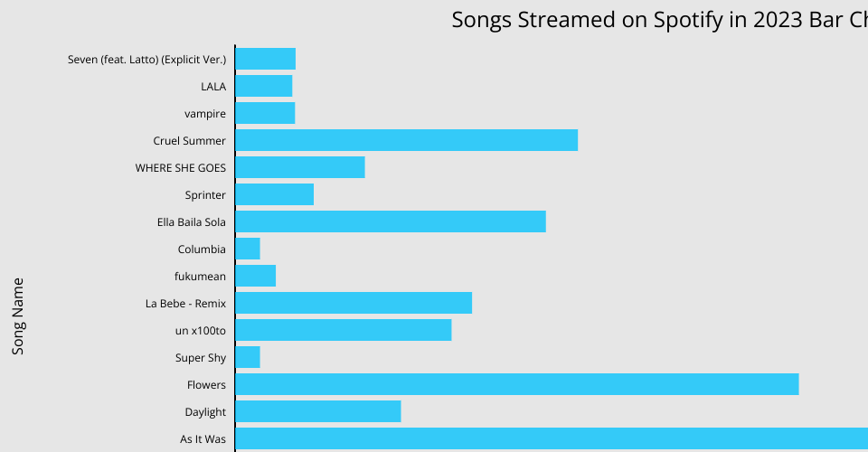This screenshot has width=868, height=452.
Task: Select the WHERE SHE GOES bar
Action: point(299,167)
